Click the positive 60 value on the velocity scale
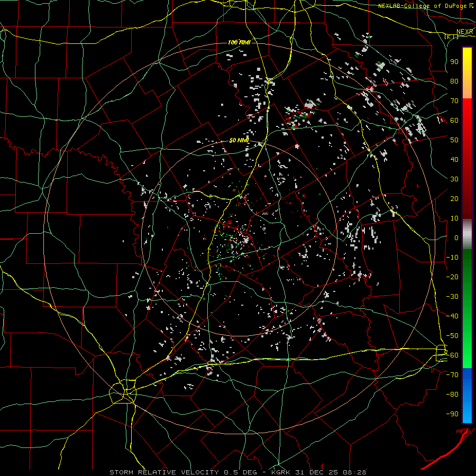The width and height of the screenshot is (476, 476). tap(454, 120)
